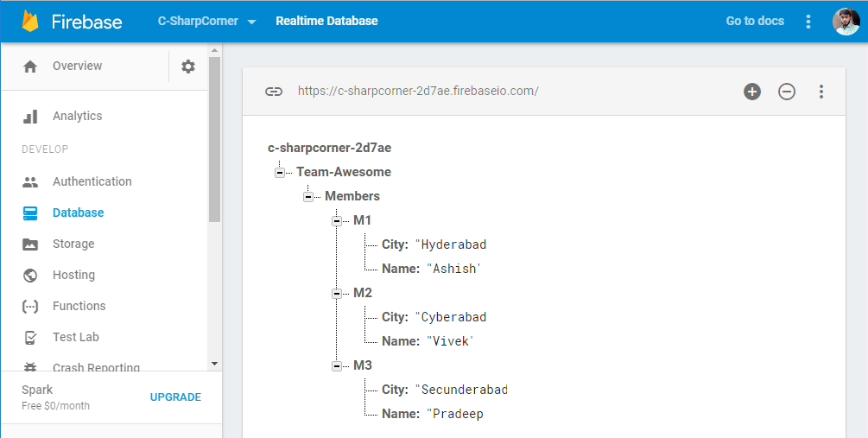Open the C-SharpCorner project dropdown
The width and height of the screenshot is (868, 438).
[x=207, y=21]
